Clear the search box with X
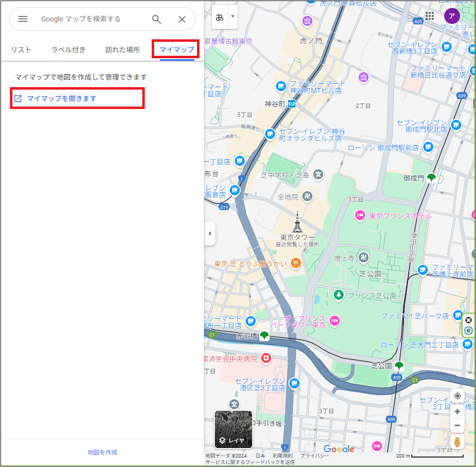Screen dimensions: 476x467 pyautogui.click(x=182, y=19)
